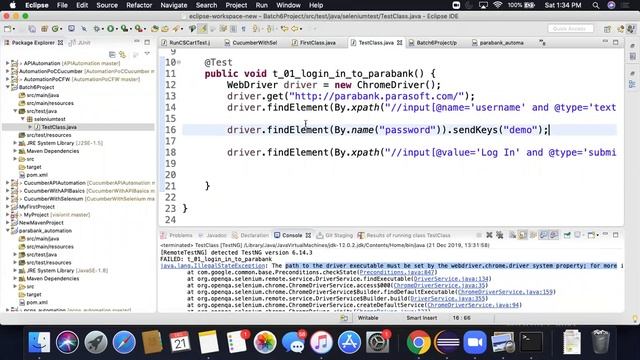The height and width of the screenshot is (360, 640).
Task: Open ChromeDriverService.java:94 link
Action: tap(474, 305)
